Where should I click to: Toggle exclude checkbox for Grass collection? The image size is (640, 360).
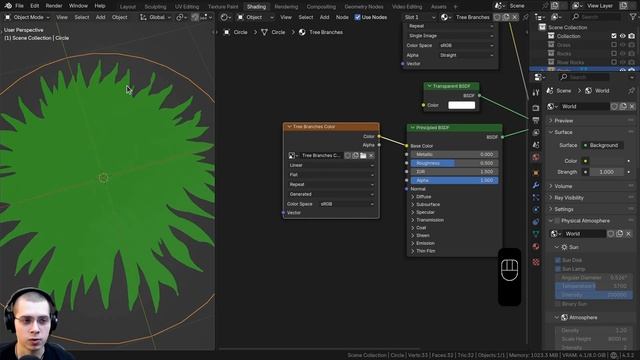coord(614,45)
